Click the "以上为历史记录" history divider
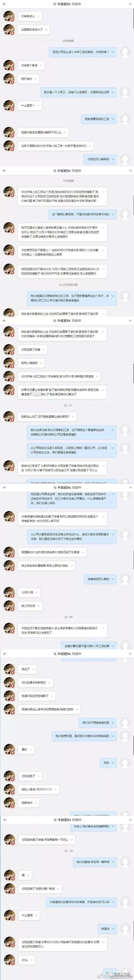The width and height of the screenshot is (134, 980). [68, 285]
